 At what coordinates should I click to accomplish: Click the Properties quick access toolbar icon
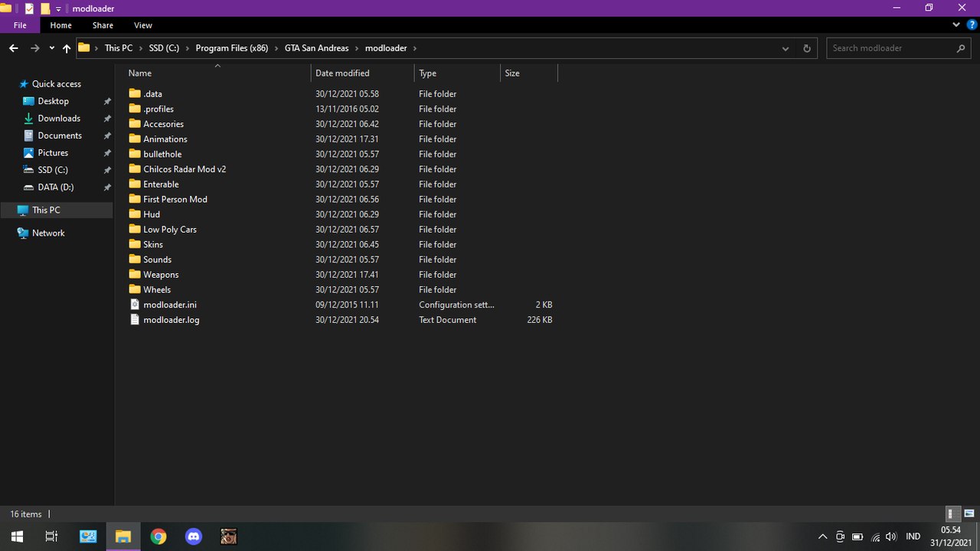pyautogui.click(x=29, y=8)
